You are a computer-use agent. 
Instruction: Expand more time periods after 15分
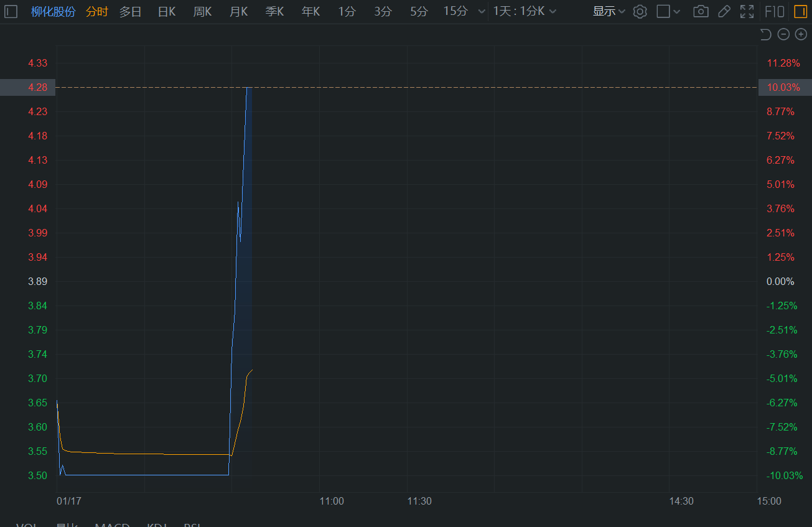[481, 12]
